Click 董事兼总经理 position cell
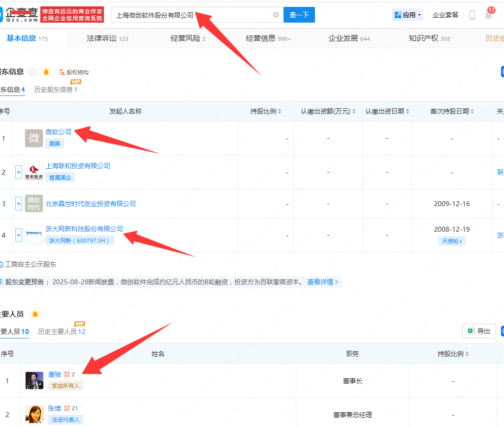 [352, 415]
